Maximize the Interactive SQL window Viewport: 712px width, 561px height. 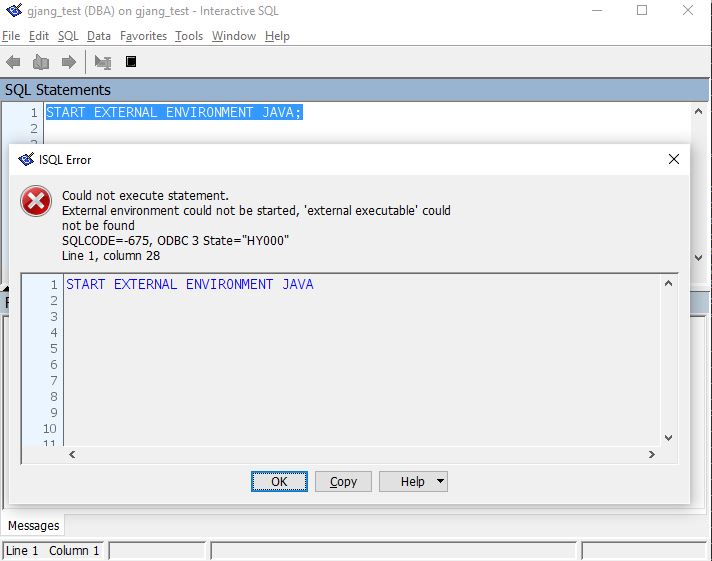click(642, 10)
